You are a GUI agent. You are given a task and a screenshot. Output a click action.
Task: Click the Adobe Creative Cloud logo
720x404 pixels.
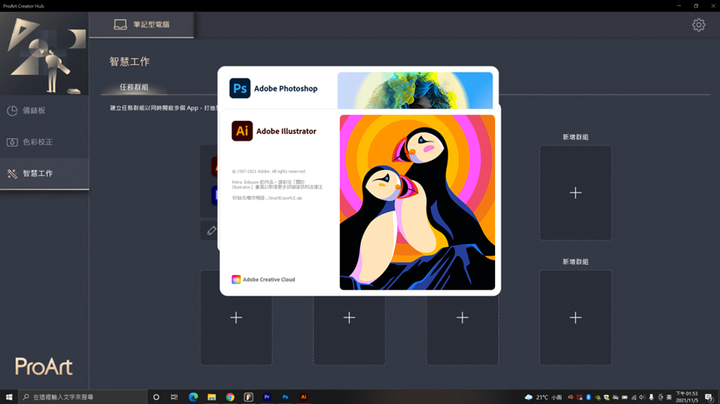click(236, 279)
